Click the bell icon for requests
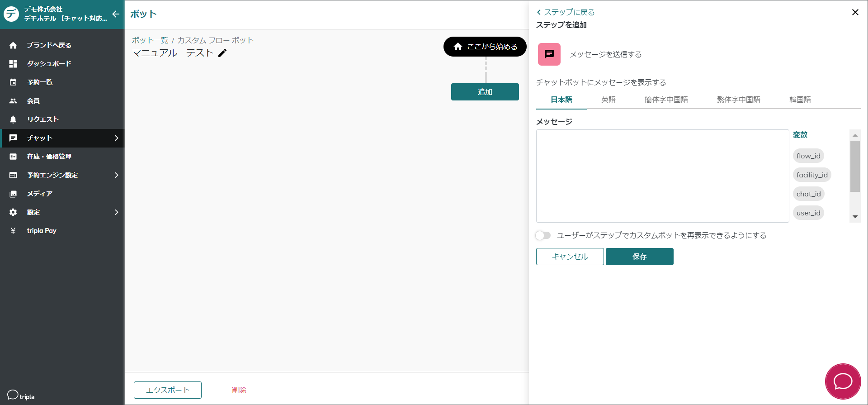 [x=13, y=119]
